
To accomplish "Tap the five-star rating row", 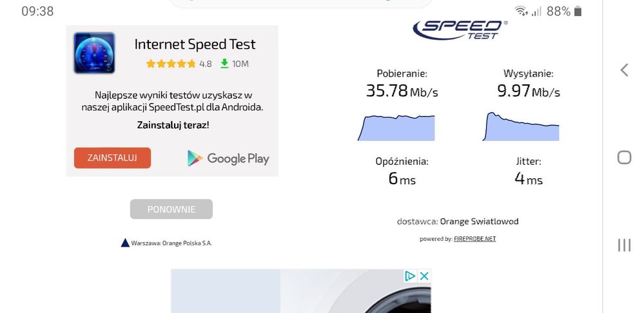I will (x=171, y=64).
